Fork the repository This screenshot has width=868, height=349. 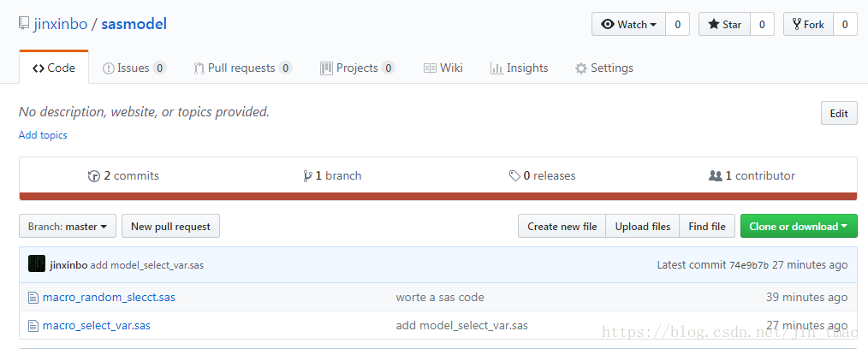point(808,24)
